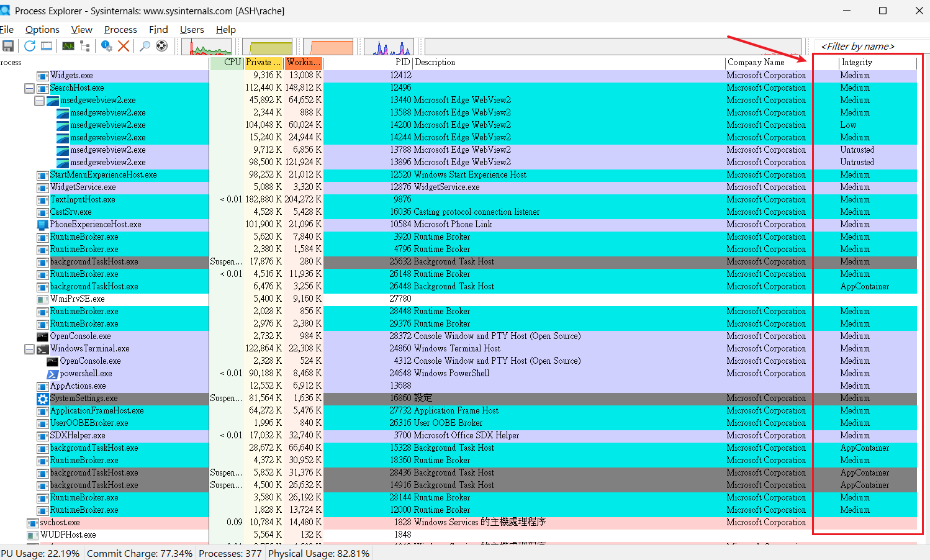Toggle the Show Lower Pane toolbar icon

(47, 46)
